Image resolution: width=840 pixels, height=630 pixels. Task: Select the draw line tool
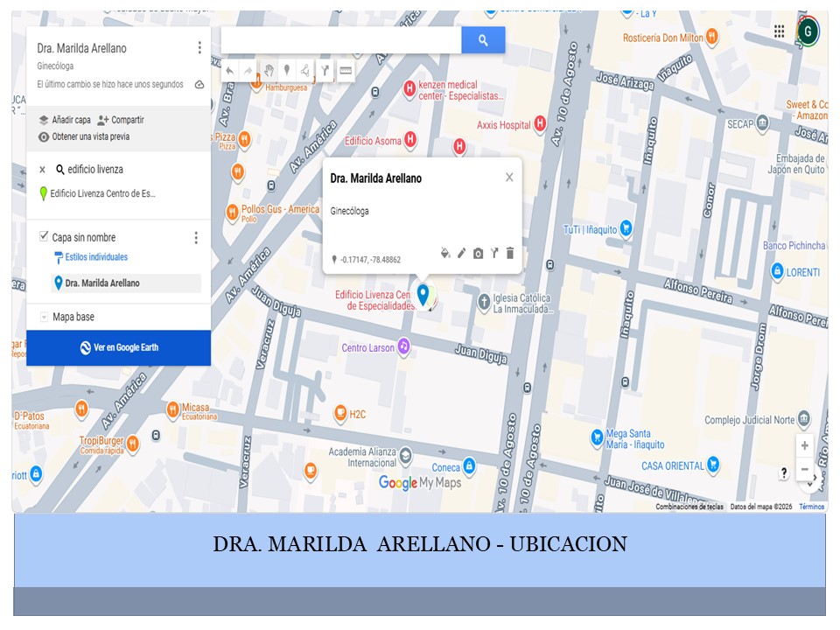click(304, 70)
